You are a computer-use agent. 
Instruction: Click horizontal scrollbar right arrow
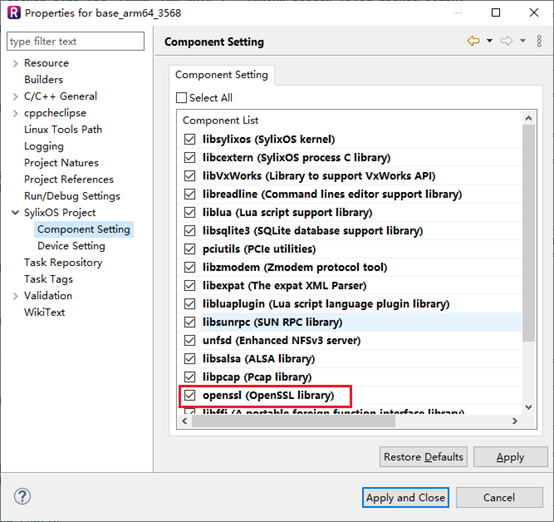point(514,421)
